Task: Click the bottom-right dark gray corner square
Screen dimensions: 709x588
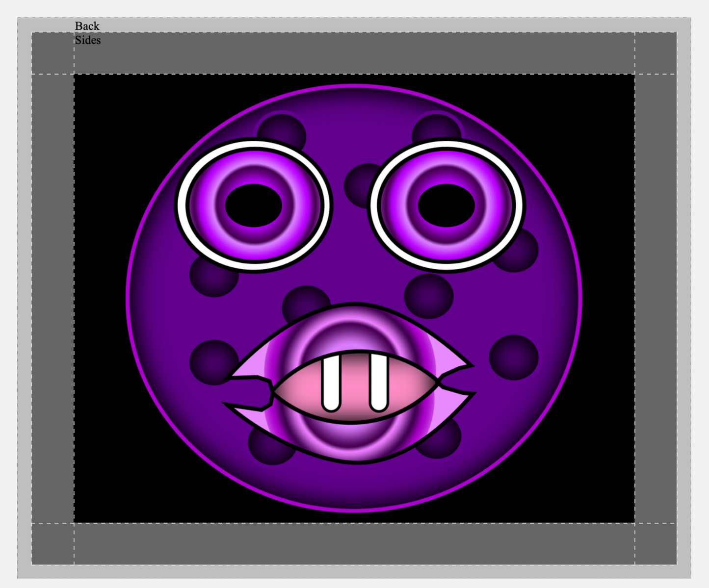Action: pos(656,544)
